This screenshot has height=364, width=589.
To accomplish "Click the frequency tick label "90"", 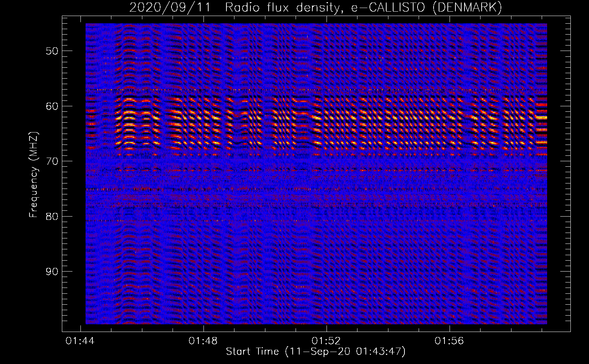I will [x=52, y=272].
